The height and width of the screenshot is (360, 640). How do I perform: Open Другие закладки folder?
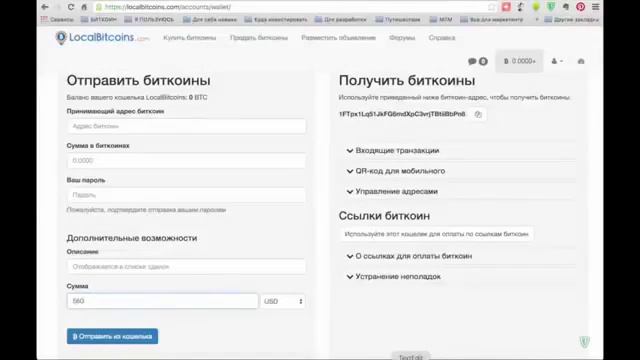click(572, 19)
